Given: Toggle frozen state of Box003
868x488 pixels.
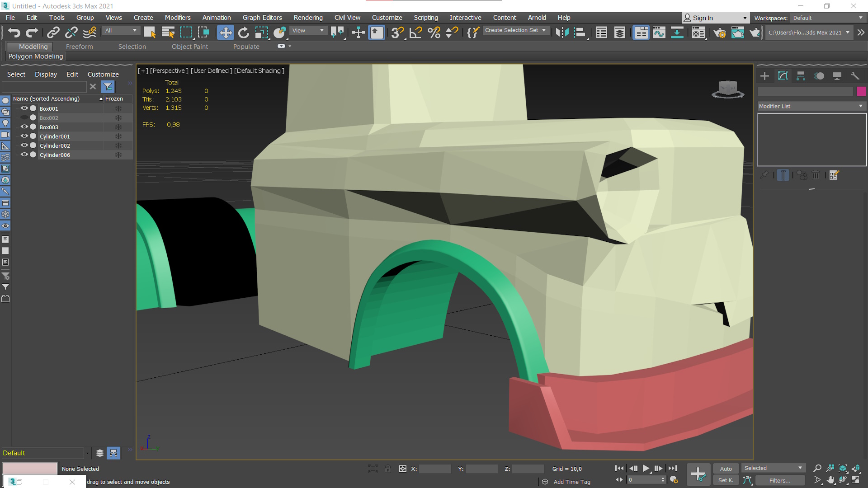Looking at the screenshot, I should coord(118,127).
